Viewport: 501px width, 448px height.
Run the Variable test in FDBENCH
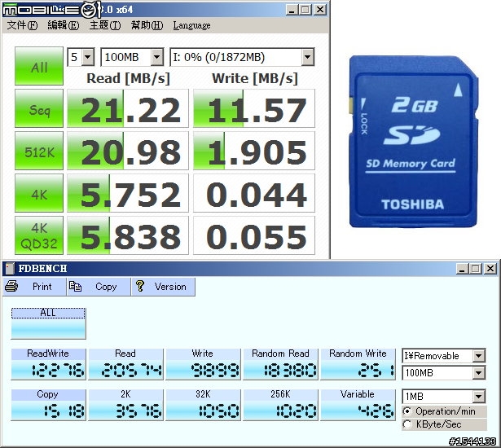coord(358,405)
